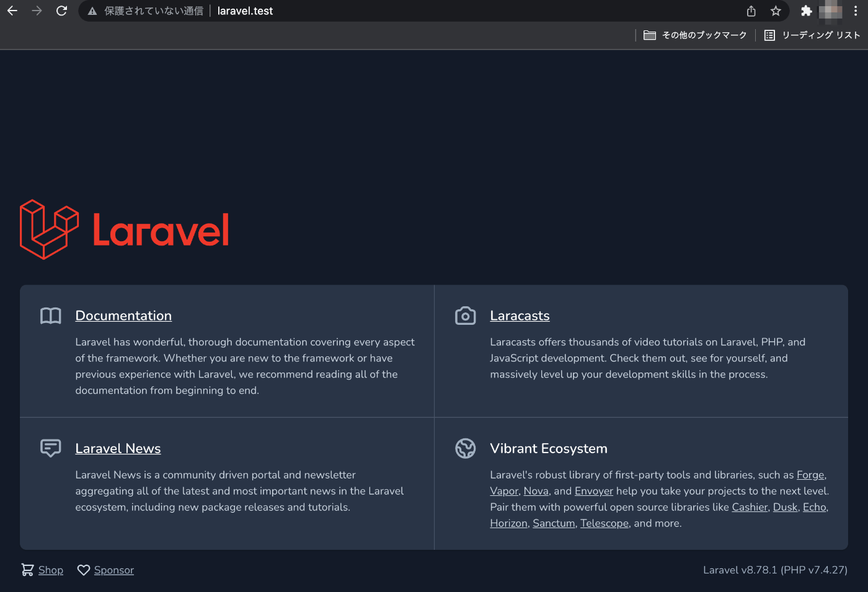Image resolution: width=868 pixels, height=592 pixels.
Task: Open Chrome's three-dot menu
Action: (x=856, y=11)
